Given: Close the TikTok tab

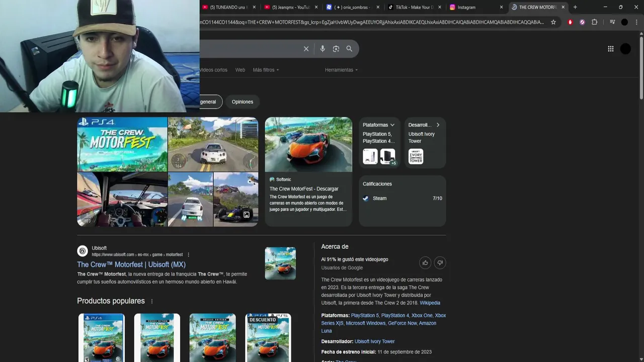Looking at the screenshot, I should (x=440, y=7).
